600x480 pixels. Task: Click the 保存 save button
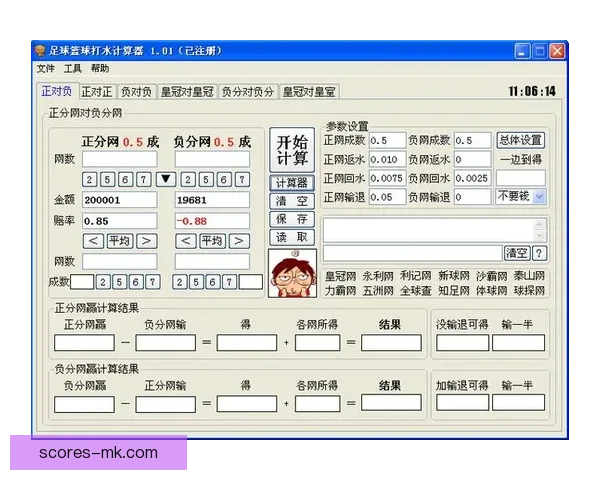click(x=292, y=219)
